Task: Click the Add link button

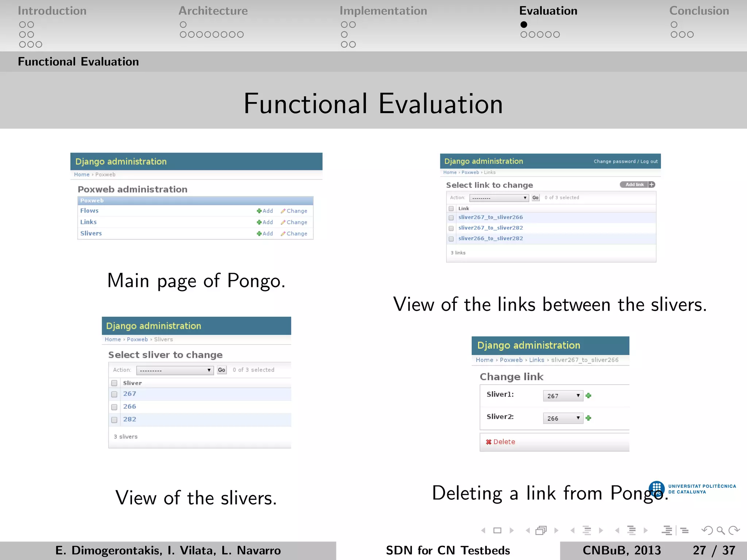Action: (x=638, y=184)
